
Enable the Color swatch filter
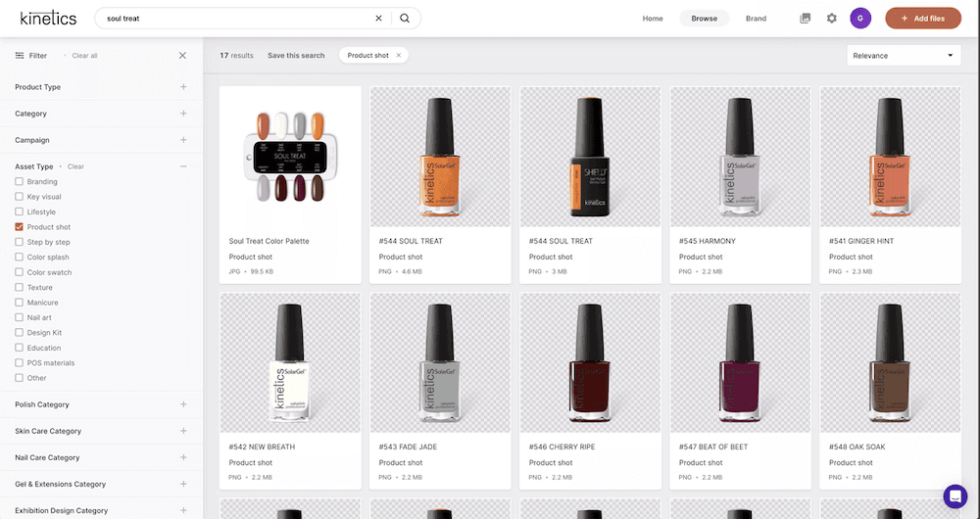tap(20, 272)
